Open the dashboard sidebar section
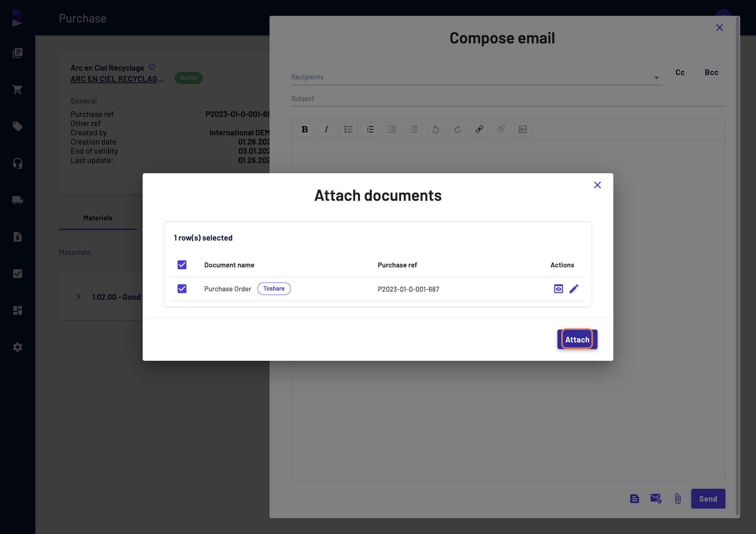 tap(17, 310)
